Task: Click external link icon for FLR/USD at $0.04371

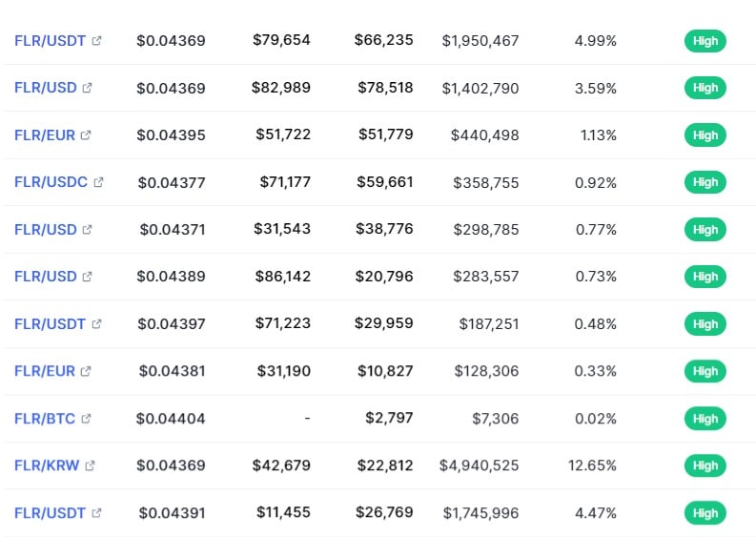Action: (88, 230)
